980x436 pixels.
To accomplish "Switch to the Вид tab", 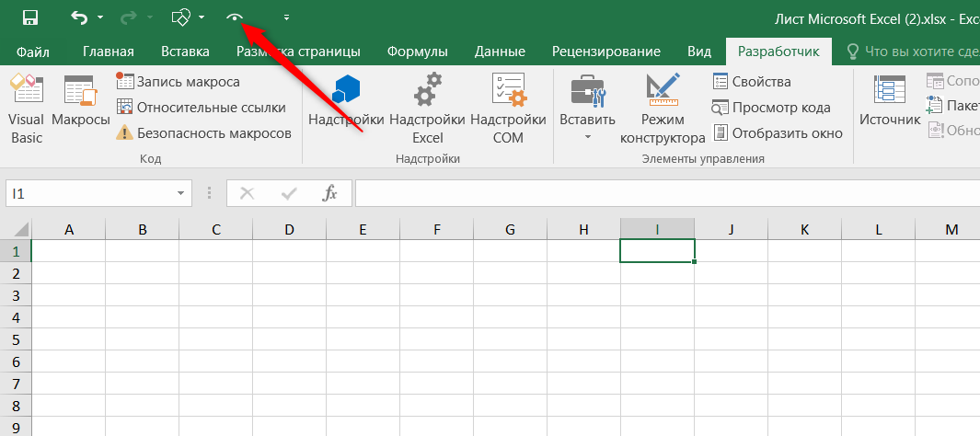I will (699, 52).
